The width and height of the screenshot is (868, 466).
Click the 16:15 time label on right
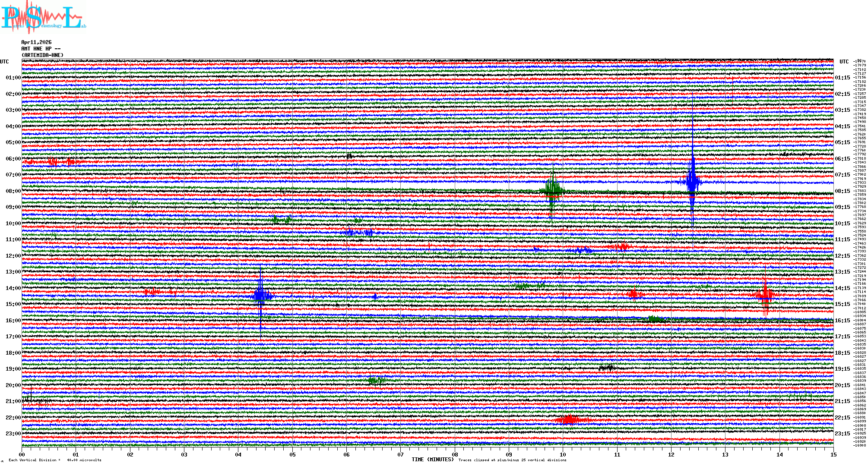pos(842,321)
